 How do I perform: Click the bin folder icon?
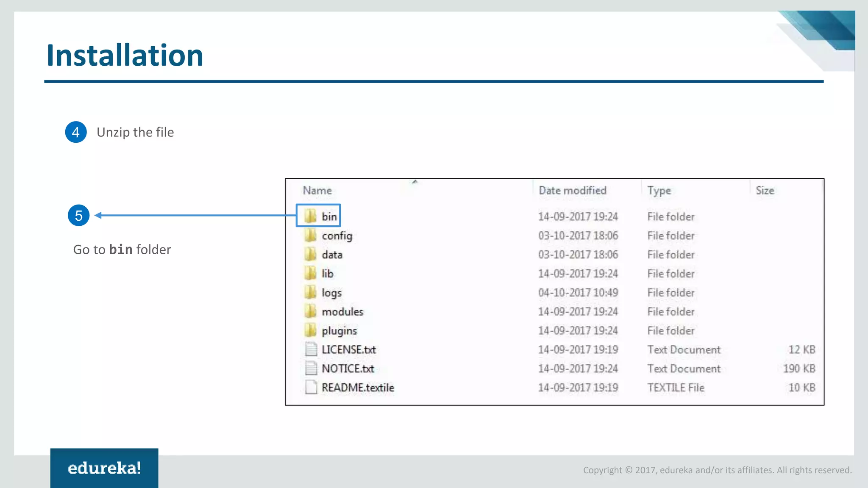[310, 216]
